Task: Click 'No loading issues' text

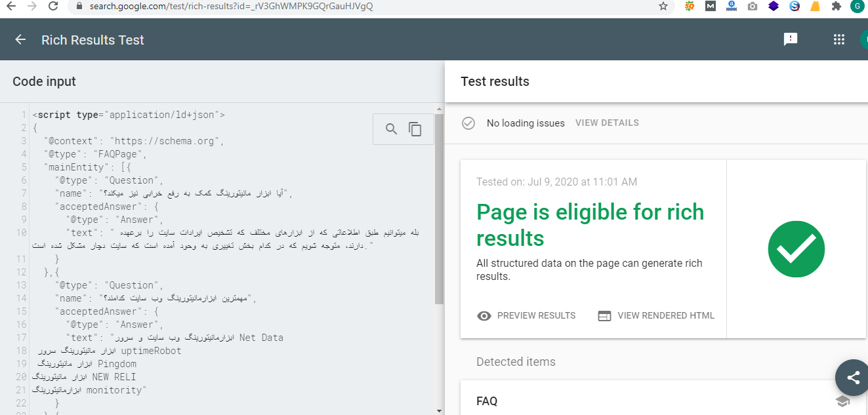Action: coord(526,123)
